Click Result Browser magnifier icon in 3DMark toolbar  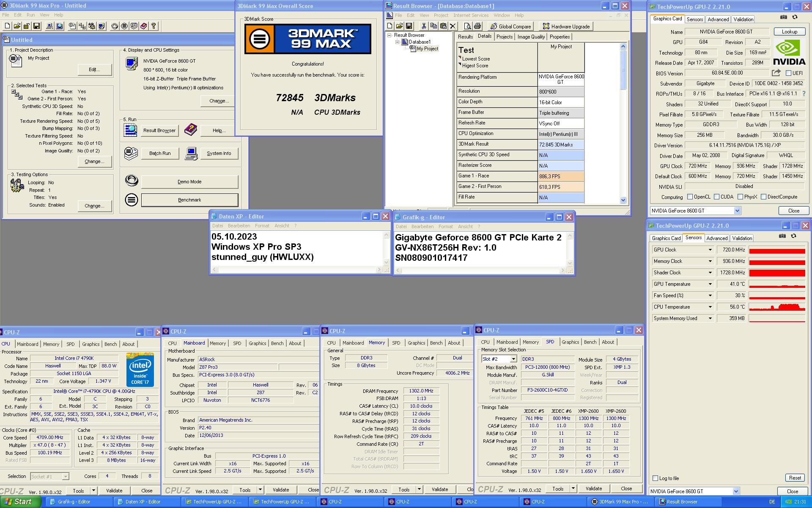point(59,26)
